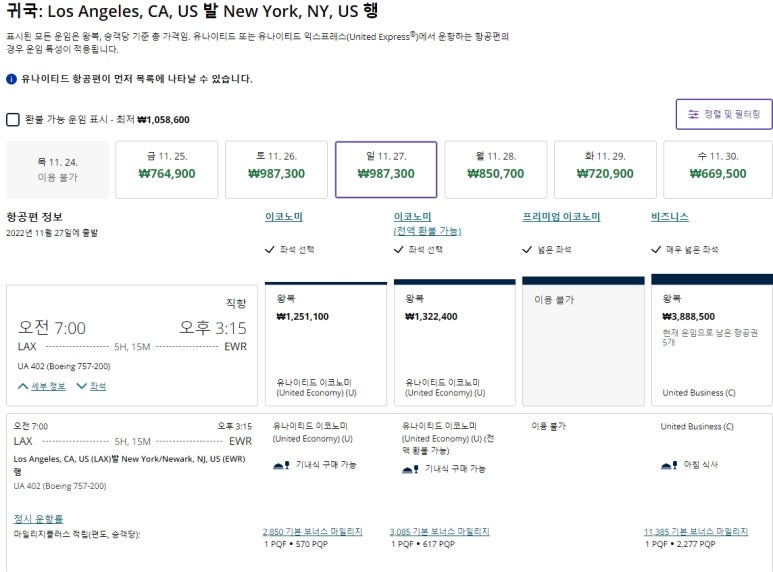Choose the ₩1,251,100 economy fare card
Screen dimensions: 773x572
[x=326, y=344]
